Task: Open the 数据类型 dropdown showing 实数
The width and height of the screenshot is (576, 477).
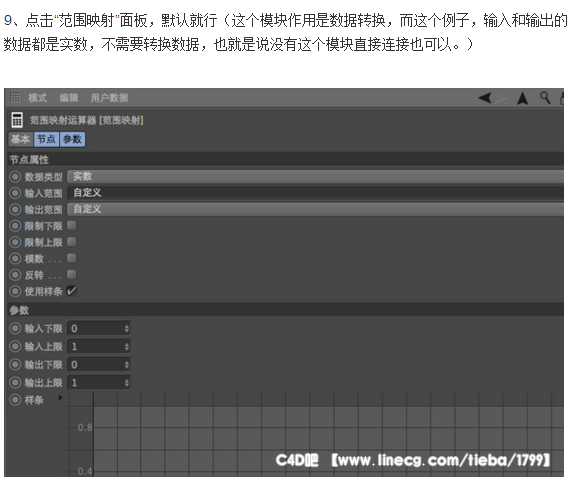Action: (x=315, y=176)
